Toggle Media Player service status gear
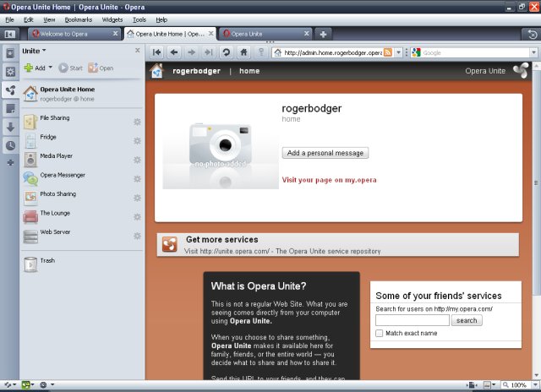Screen dimensions: 541x392 (x=137, y=160)
